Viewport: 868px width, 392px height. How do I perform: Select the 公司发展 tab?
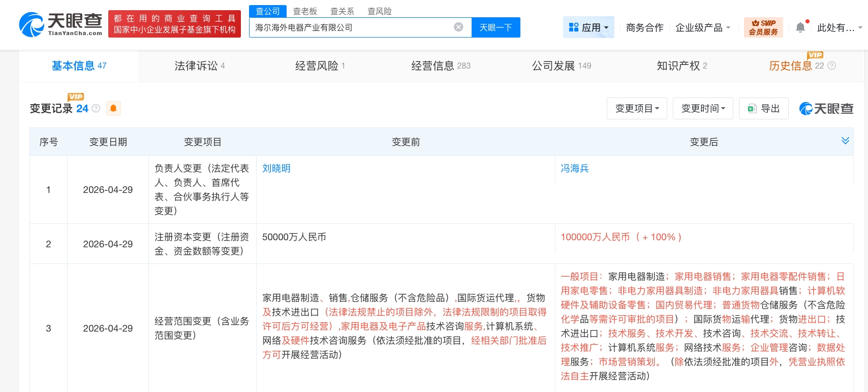tap(562, 66)
